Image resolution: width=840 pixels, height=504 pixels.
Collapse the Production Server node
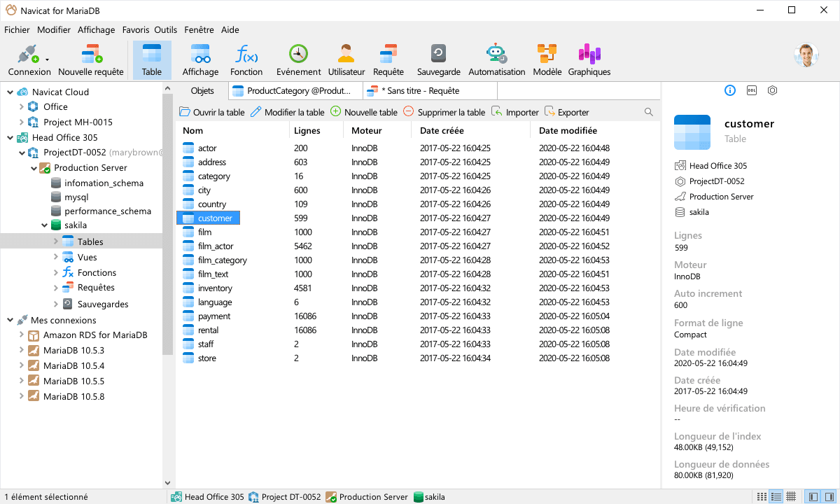click(x=34, y=167)
